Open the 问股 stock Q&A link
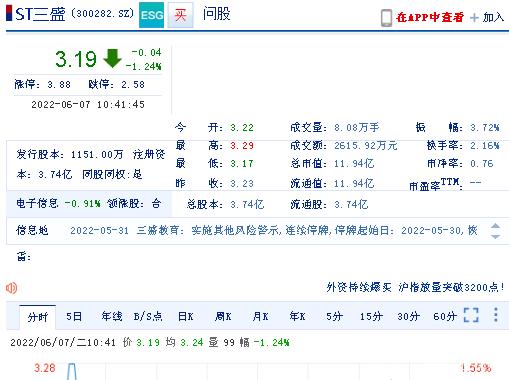 click(x=217, y=14)
